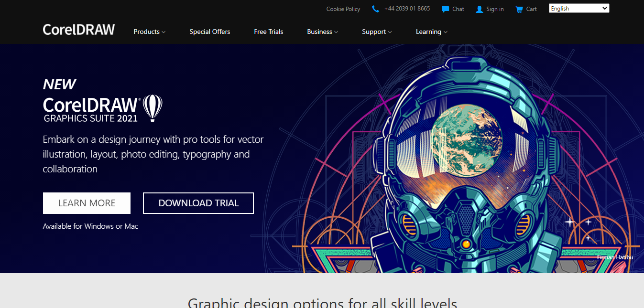Open the Free Trials page
This screenshot has width=644, height=308.
pos(269,32)
